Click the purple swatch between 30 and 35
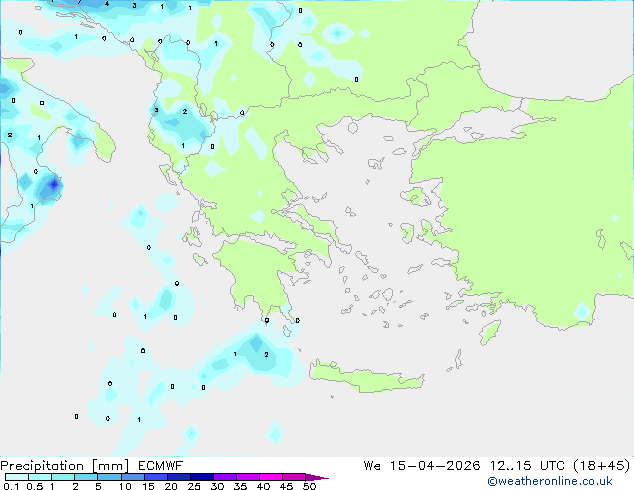The image size is (634, 490). (x=225, y=477)
